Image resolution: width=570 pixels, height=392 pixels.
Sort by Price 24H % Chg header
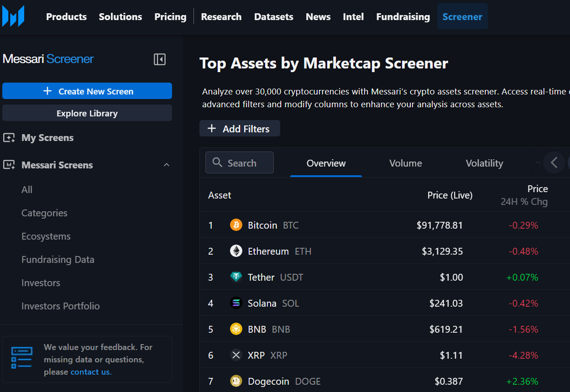click(x=524, y=195)
